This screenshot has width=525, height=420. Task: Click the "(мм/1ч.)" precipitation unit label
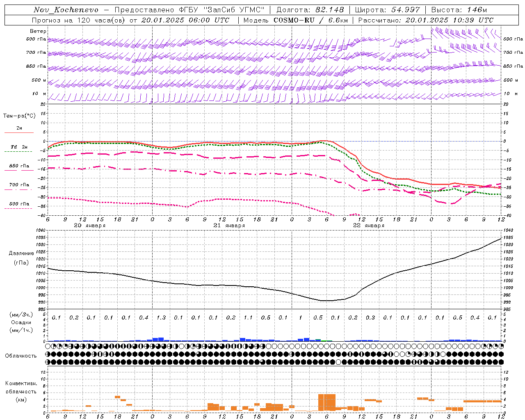coord(21,330)
